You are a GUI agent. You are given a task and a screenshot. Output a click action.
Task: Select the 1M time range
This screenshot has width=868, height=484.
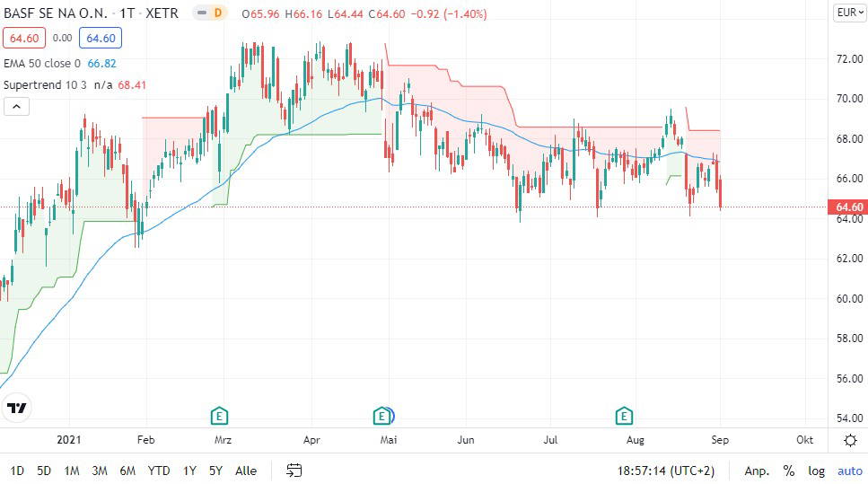coord(72,471)
